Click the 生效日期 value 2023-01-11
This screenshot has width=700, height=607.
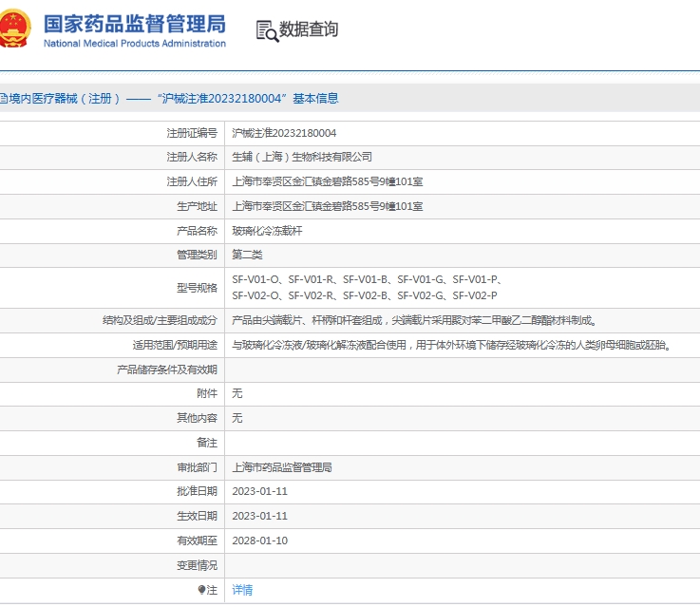pos(260,516)
